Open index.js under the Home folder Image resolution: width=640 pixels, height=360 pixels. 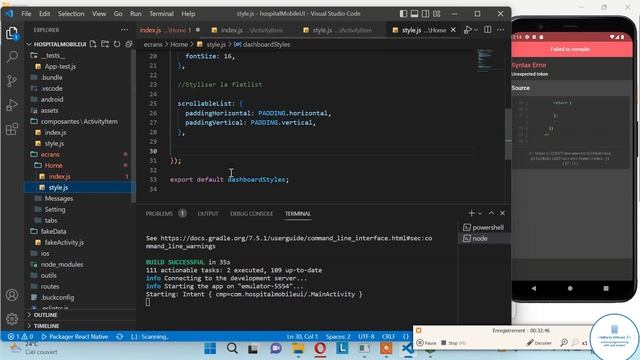(59, 176)
